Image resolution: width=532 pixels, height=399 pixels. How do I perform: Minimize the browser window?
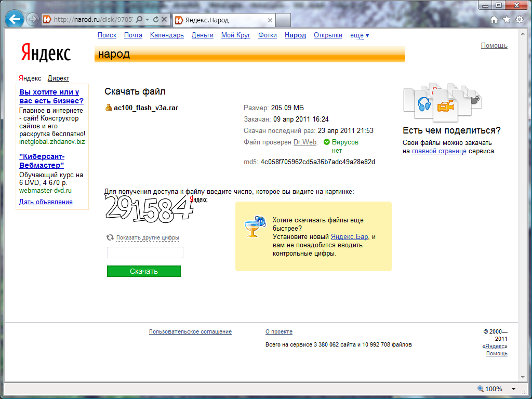pos(486,5)
